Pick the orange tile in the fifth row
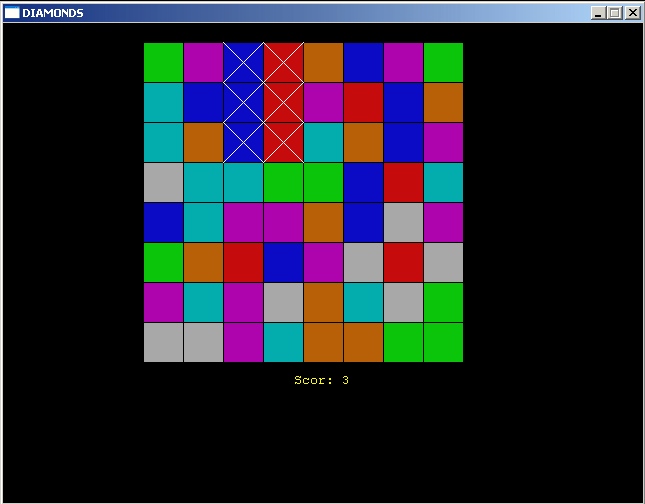645x504 pixels. coord(323,222)
